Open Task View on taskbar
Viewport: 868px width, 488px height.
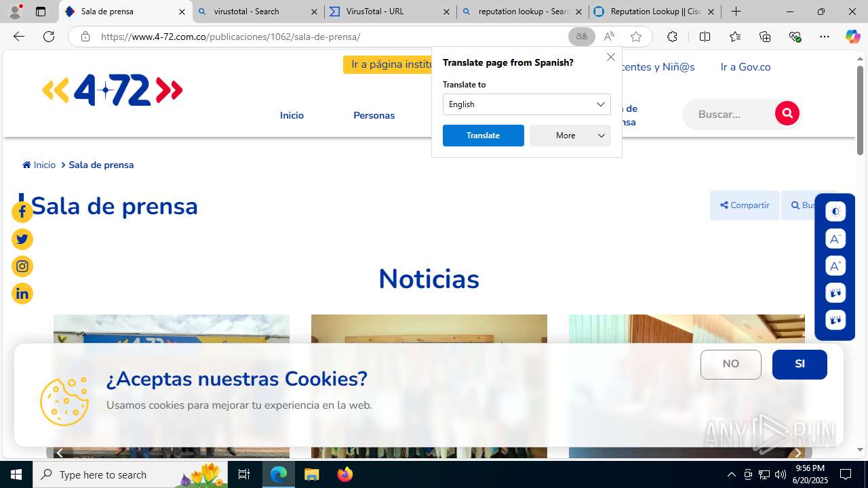point(244,474)
